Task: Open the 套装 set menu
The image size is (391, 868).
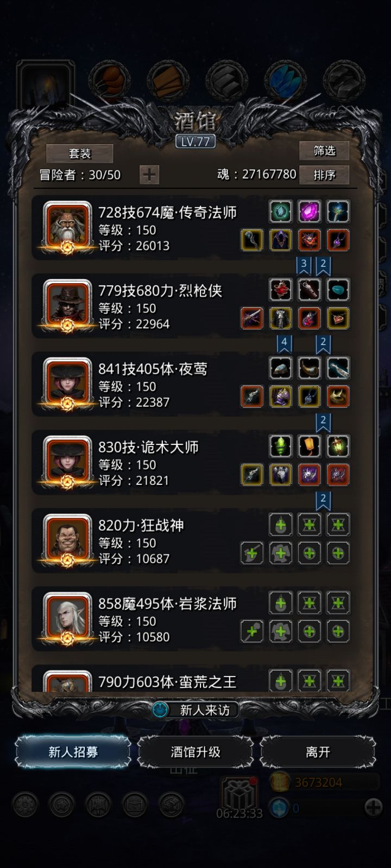Action: [x=80, y=154]
